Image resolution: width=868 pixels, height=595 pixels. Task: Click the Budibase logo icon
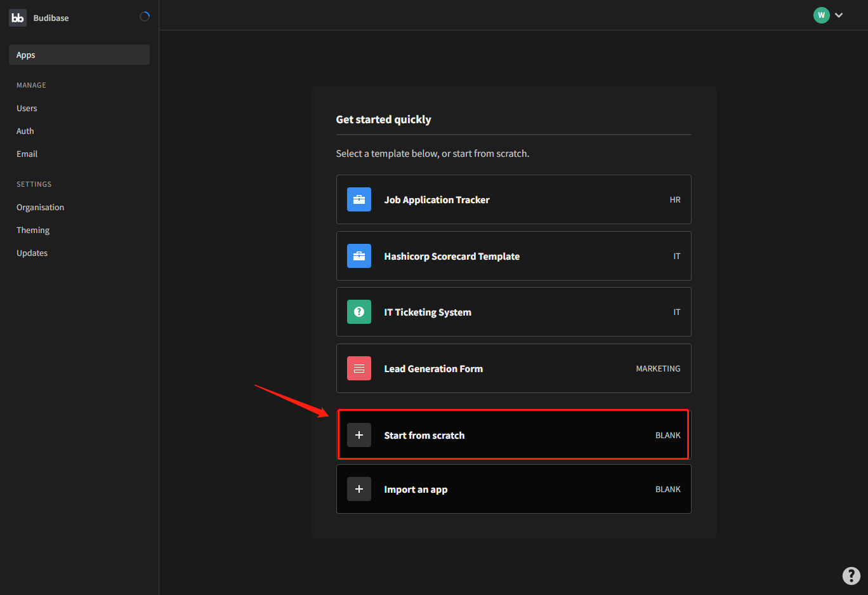(x=18, y=18)
